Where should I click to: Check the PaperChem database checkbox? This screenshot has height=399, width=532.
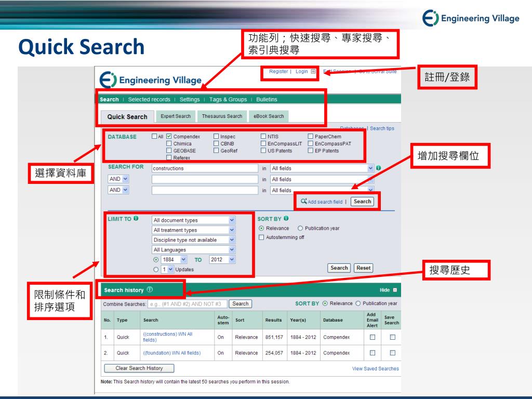click(x=311, y=137)
